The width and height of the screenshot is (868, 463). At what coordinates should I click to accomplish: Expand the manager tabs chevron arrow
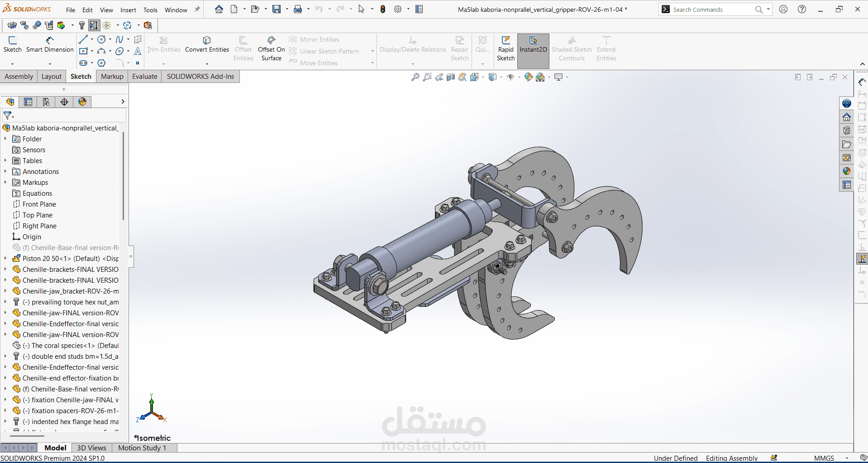coord(123,102)
